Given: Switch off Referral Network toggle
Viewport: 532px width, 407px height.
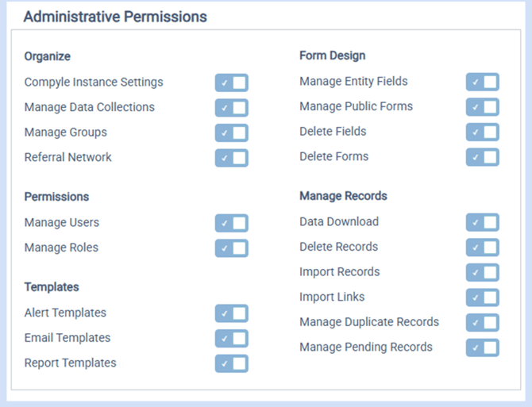Looking at the screenshot, I should (x=231, y=158).
